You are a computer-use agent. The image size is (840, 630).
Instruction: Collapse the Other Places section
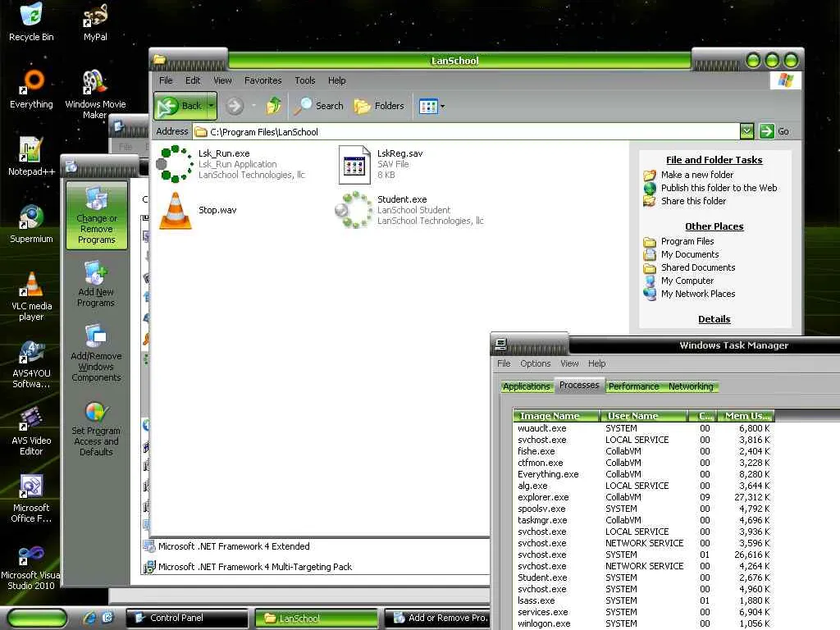714,226
